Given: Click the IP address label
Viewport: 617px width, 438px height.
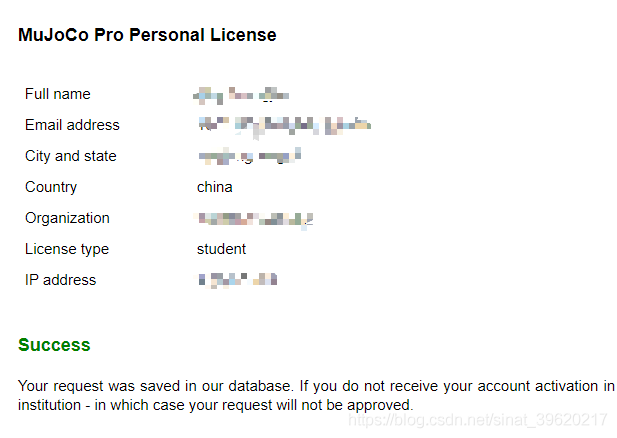Looking at the screenshot, I should point(60,280).
